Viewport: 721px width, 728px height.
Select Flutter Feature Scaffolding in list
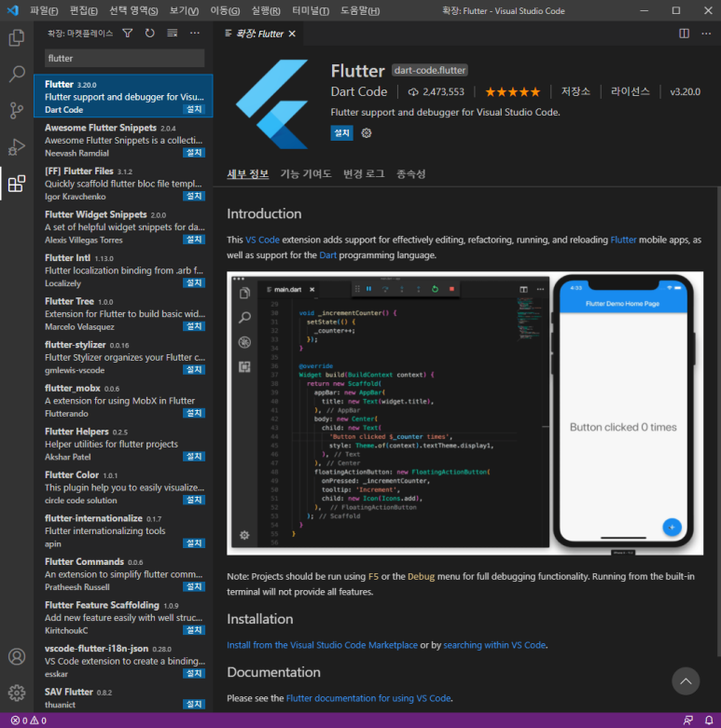123,617
